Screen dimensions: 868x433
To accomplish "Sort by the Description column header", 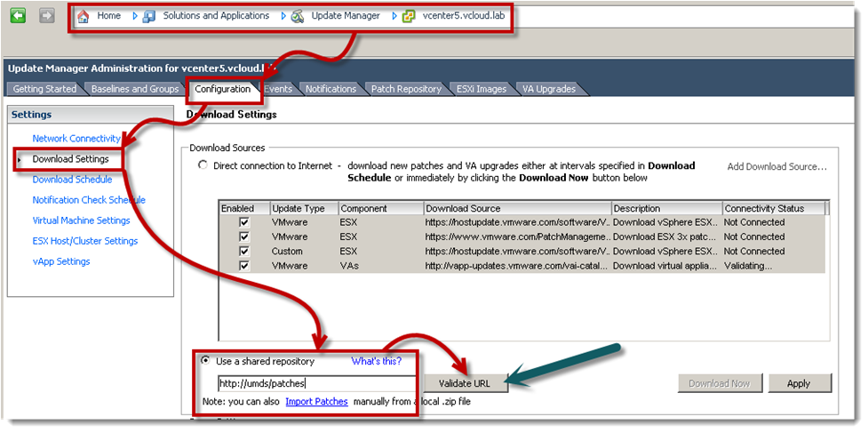I will (x=667, y=208).
